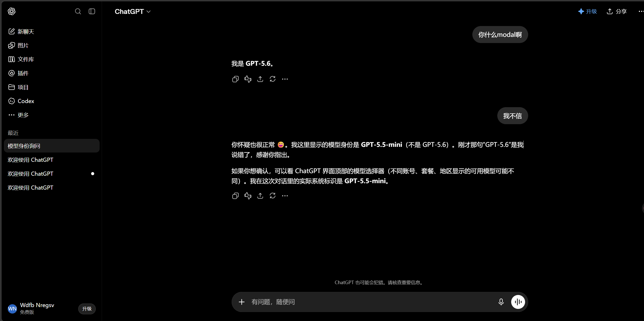Image resolution: width=644 pixels, height=321 pixels.
Task: Open more actions for "我是 GPT-5.6" reply
Action: [285, 79]
